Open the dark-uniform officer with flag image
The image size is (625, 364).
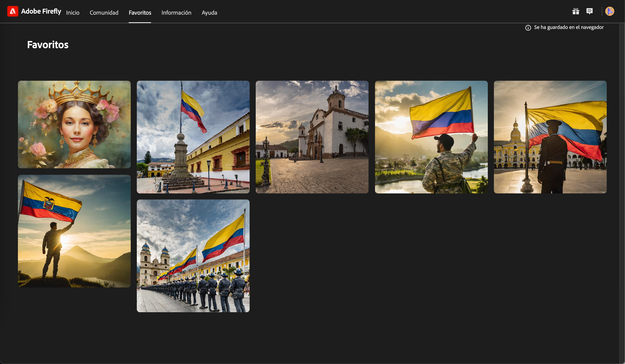pos(550,137)
